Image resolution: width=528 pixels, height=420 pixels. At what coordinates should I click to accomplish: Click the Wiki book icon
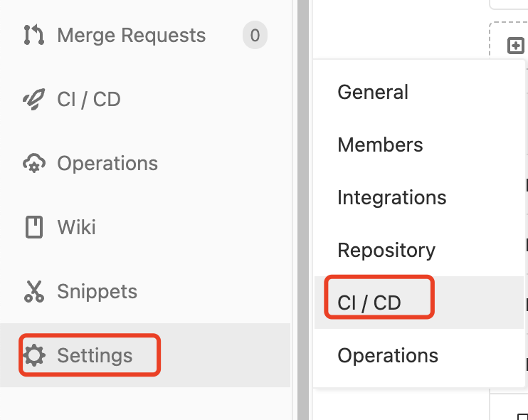tap(33, 227)
